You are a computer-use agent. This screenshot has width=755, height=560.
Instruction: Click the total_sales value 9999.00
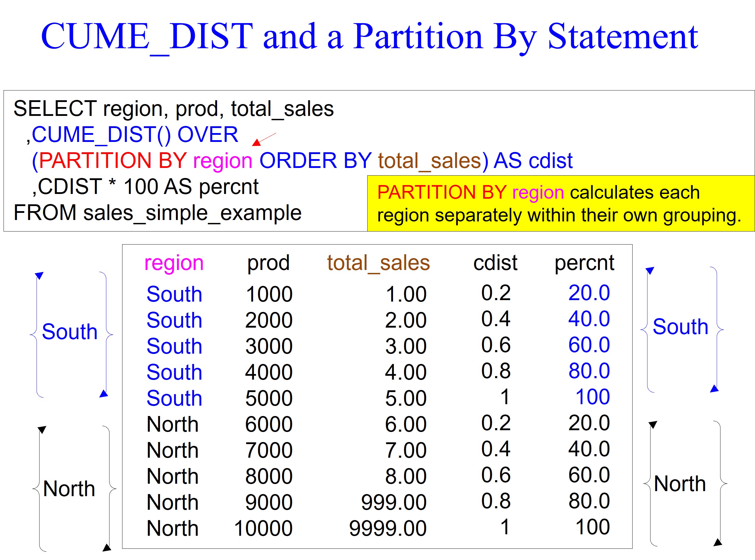coord(387,528)
